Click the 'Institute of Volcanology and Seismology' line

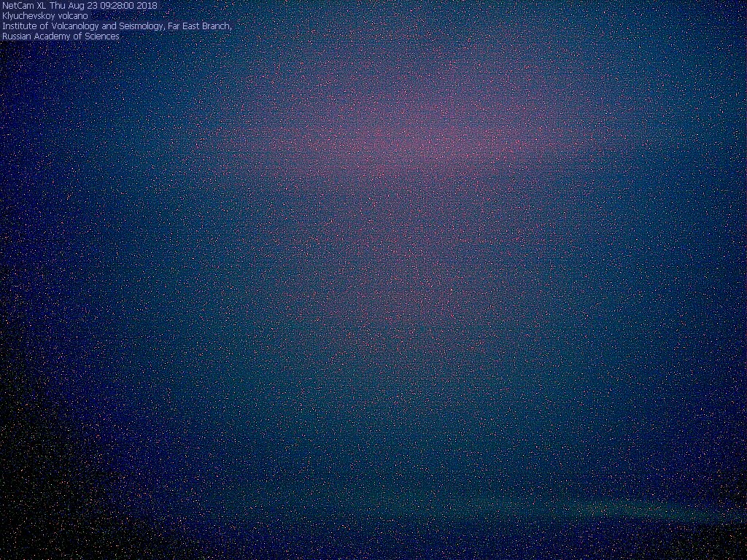(117, 26)
